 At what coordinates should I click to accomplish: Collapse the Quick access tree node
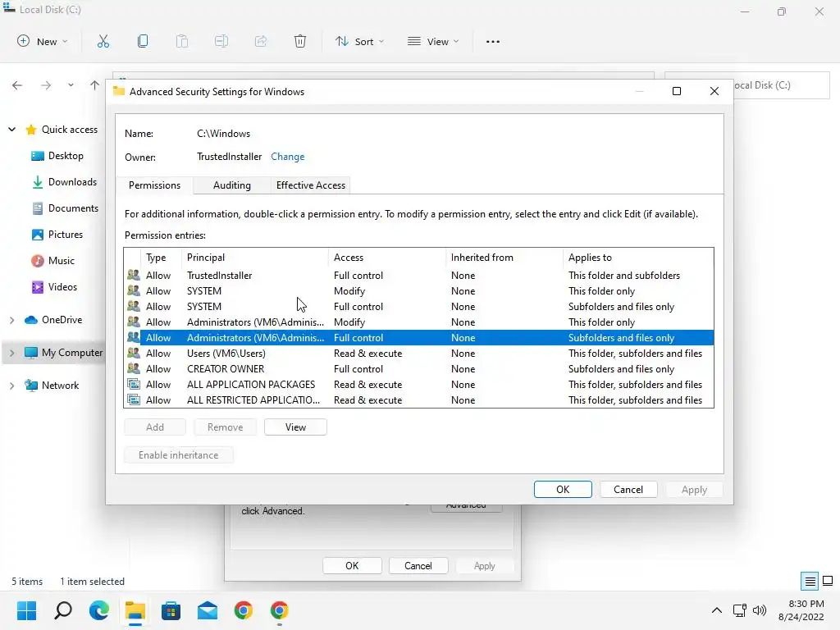point(11,130)
